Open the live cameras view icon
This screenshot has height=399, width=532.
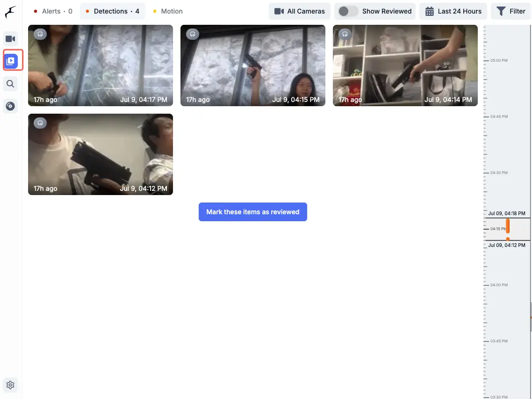[x=10, y=39]
